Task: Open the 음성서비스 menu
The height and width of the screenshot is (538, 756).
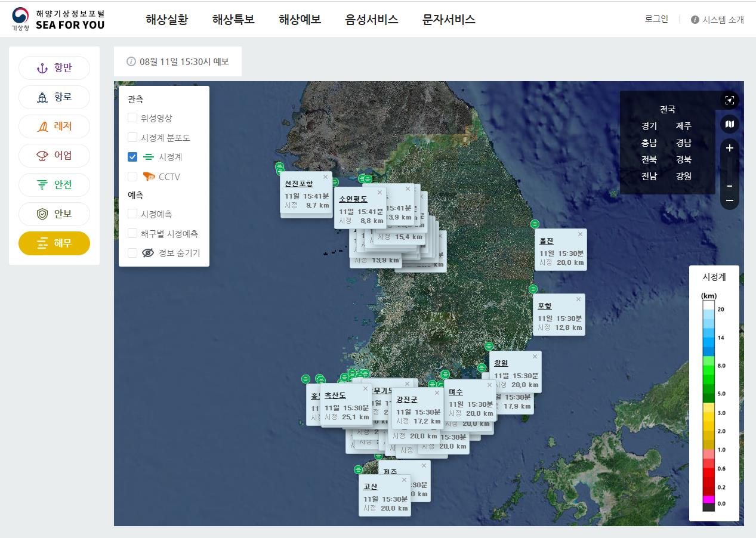Action: coord(372,19)
